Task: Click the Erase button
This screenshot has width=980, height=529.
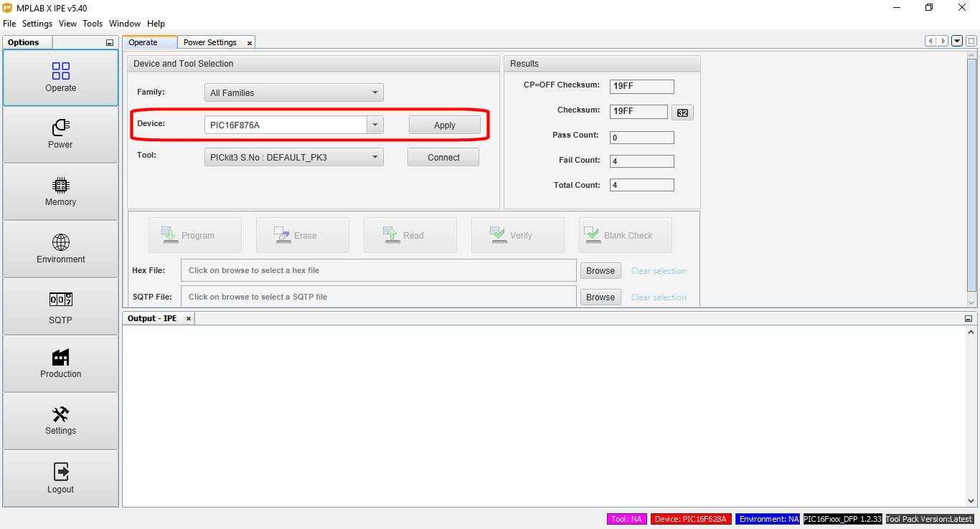Action: [x=303, y=235]
